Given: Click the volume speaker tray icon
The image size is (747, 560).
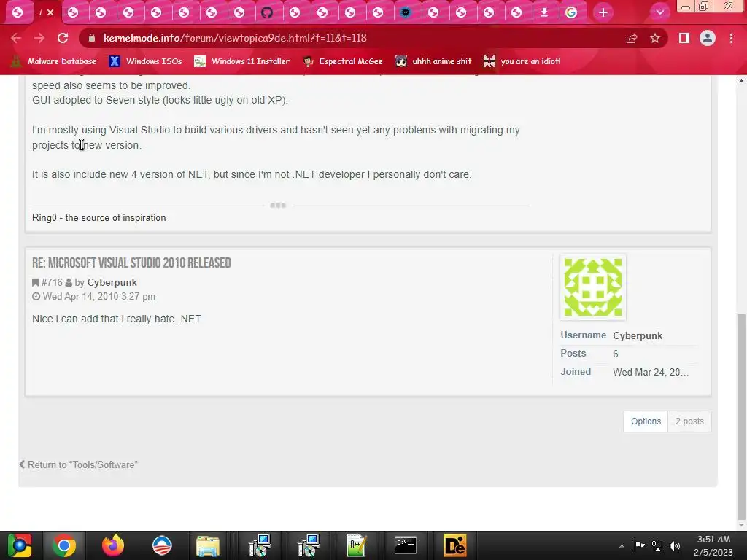Looking at the screenshot, I should [x=675, y=545].
